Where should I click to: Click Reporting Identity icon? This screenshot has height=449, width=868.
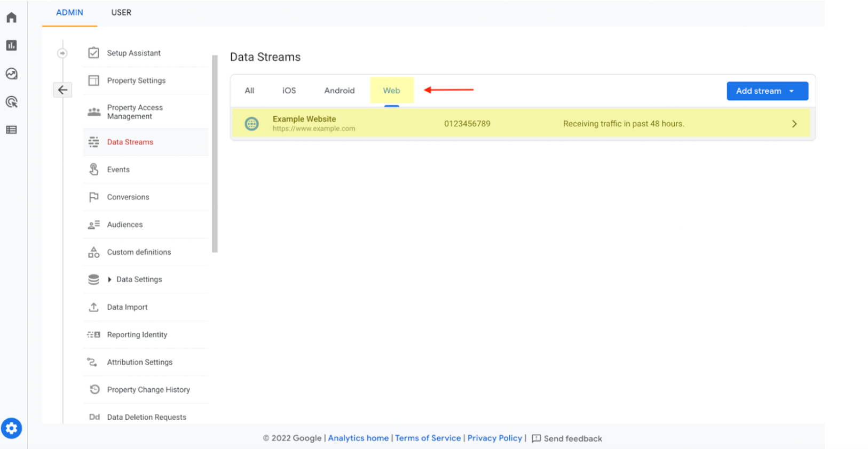click(93, 334)
